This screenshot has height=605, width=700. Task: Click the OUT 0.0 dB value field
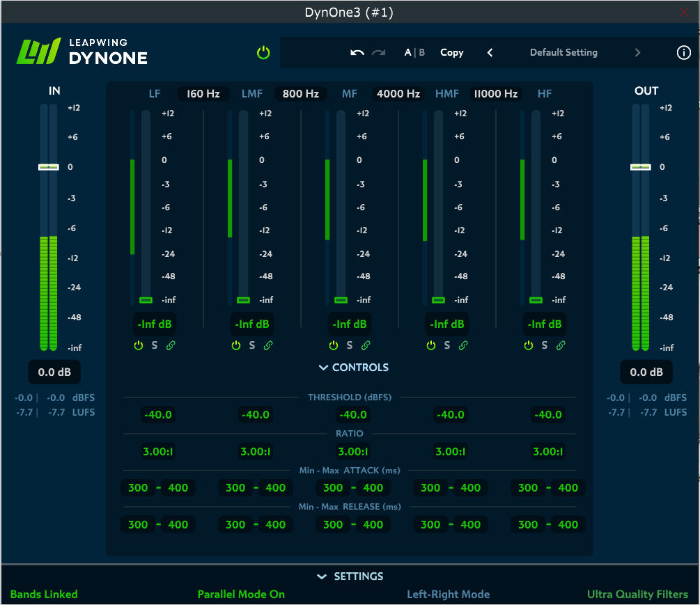click(646, 372)
